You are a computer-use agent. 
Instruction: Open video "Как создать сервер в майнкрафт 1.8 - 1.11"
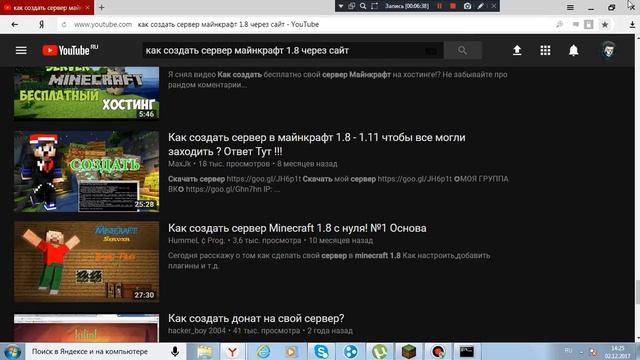[317, 144]
